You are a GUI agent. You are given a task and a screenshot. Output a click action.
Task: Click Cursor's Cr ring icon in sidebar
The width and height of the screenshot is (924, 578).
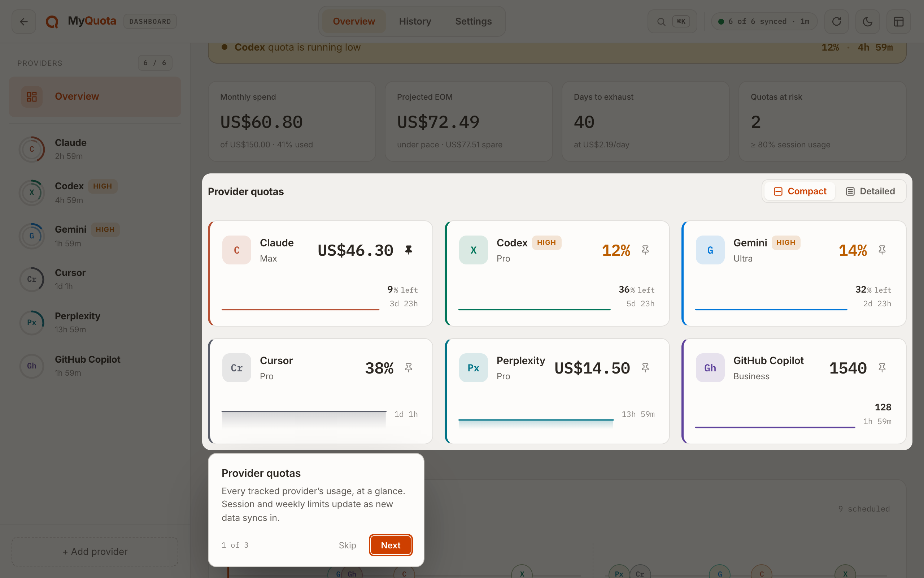click(32, 279)
